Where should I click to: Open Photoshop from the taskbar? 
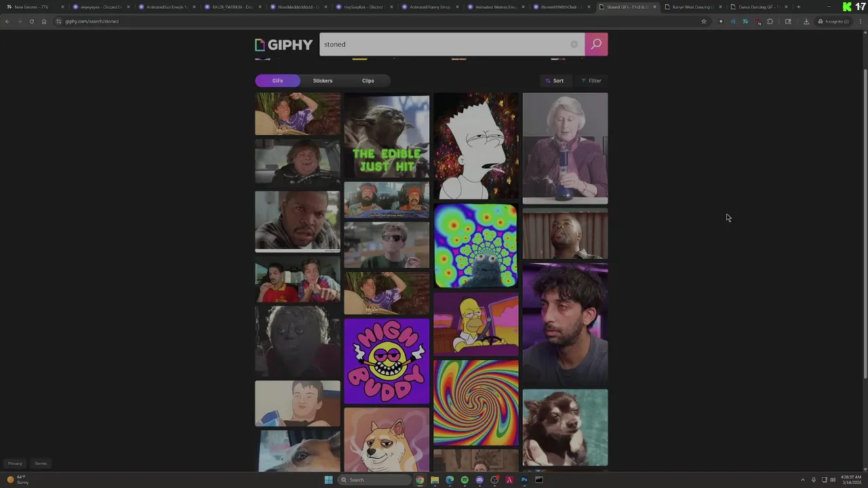click(x=524, y=480)
